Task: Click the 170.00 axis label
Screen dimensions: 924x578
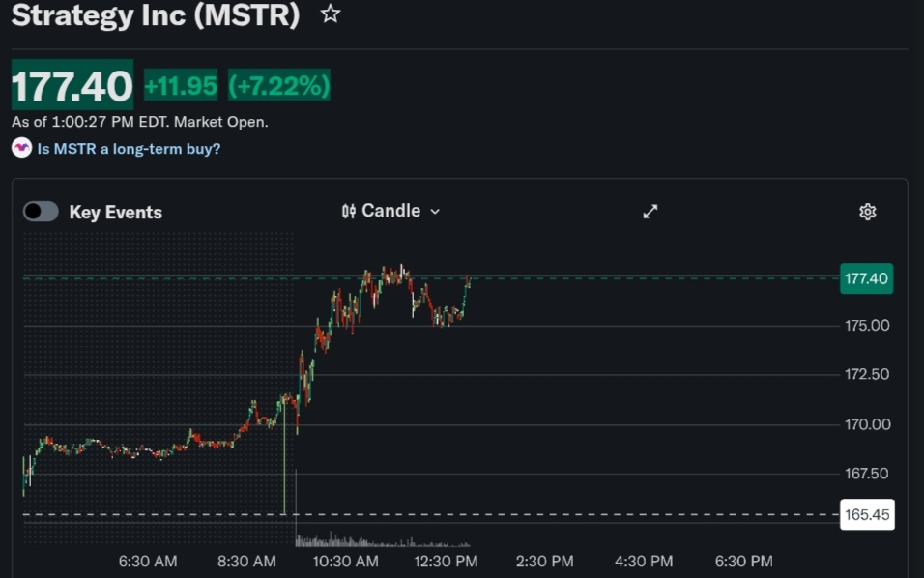Action: click(x=867, y=424)
